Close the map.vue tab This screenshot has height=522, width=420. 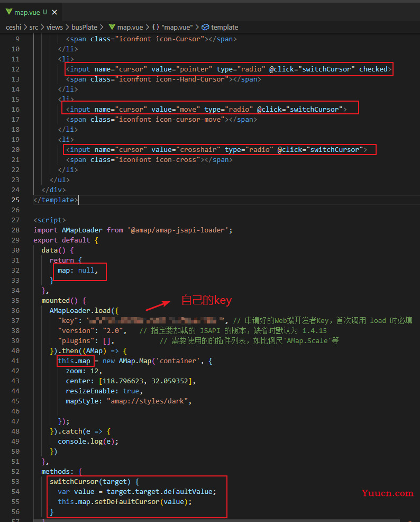pyautogui.click(x=54, y=12)
